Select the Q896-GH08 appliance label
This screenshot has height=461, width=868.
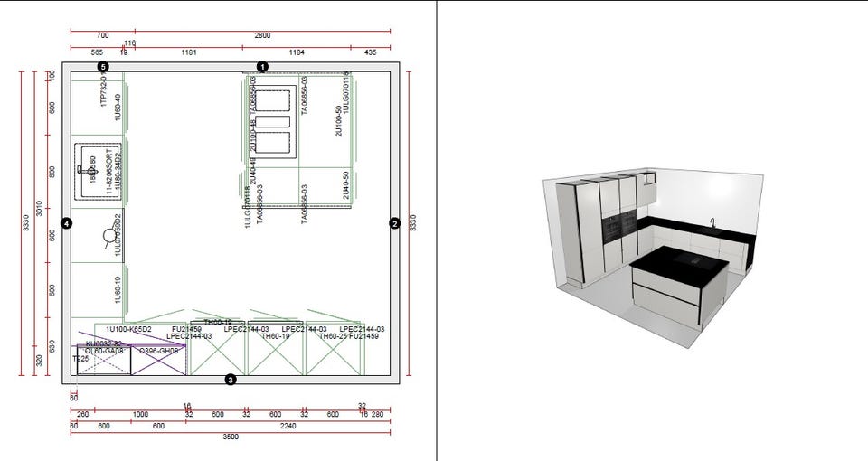coord(158,351)
